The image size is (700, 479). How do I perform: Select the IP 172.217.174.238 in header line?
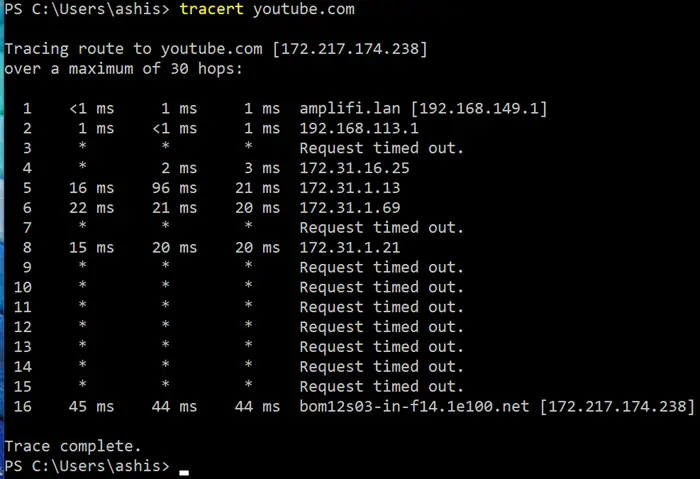click(x=350, y=49)
